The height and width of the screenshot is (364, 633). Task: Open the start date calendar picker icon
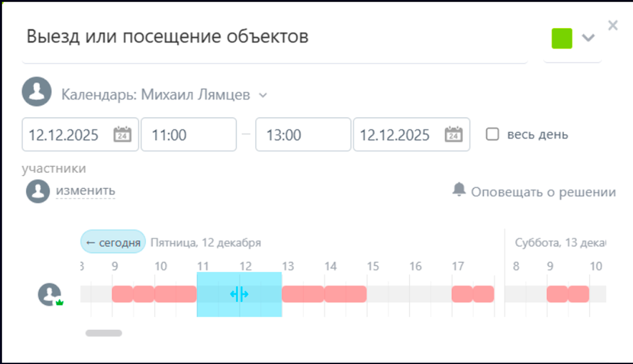[122, 134]
